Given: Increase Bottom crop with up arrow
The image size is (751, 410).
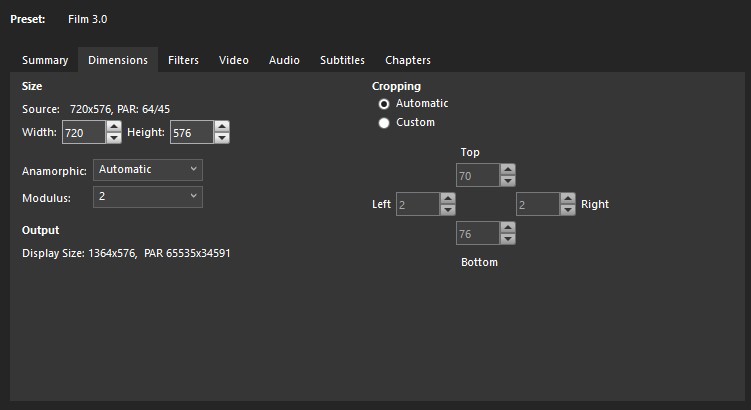Looking at the screenshot, I should click(508, 228).
